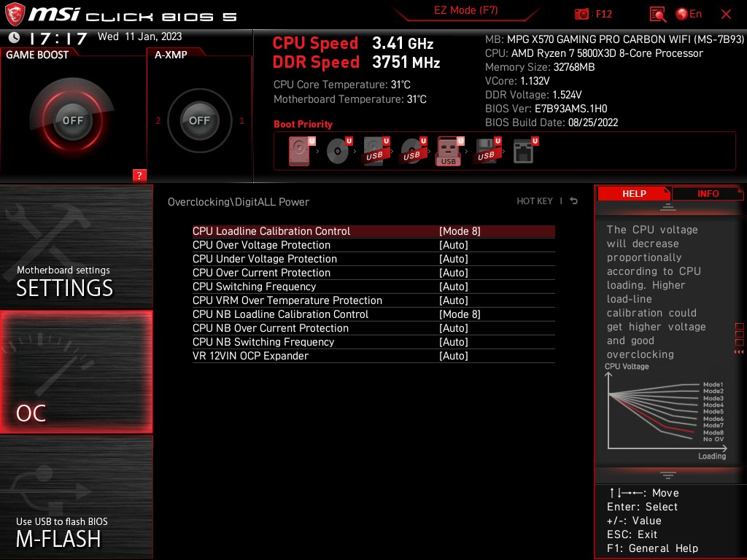Open CPU Under Voltage Protection Auto value

click(x=454, y=259)
